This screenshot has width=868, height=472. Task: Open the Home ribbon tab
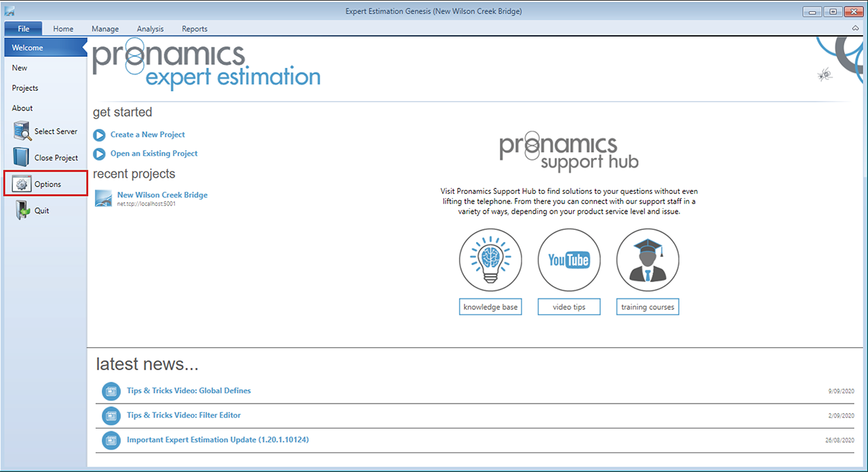click(63, 28)
